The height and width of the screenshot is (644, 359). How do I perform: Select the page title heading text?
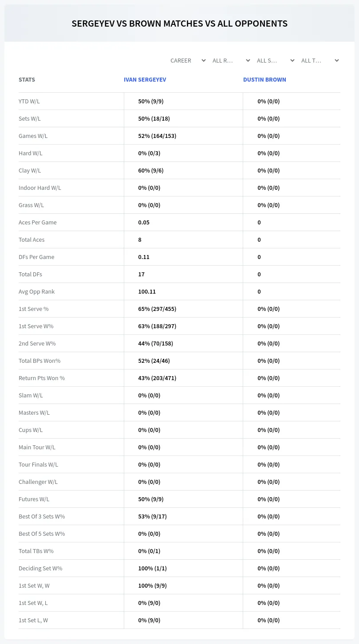180,24
